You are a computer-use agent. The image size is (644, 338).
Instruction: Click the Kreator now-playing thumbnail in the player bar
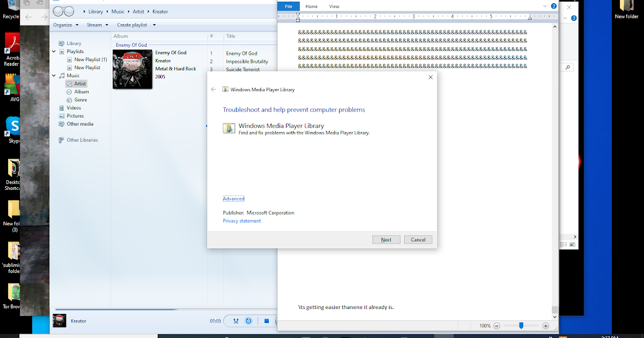click(60, 321)
